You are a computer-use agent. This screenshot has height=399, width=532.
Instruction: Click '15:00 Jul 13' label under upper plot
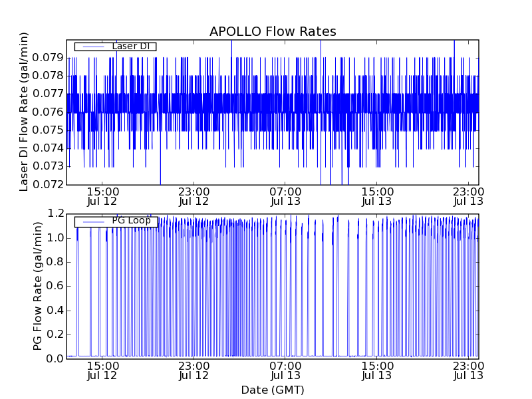377,197
